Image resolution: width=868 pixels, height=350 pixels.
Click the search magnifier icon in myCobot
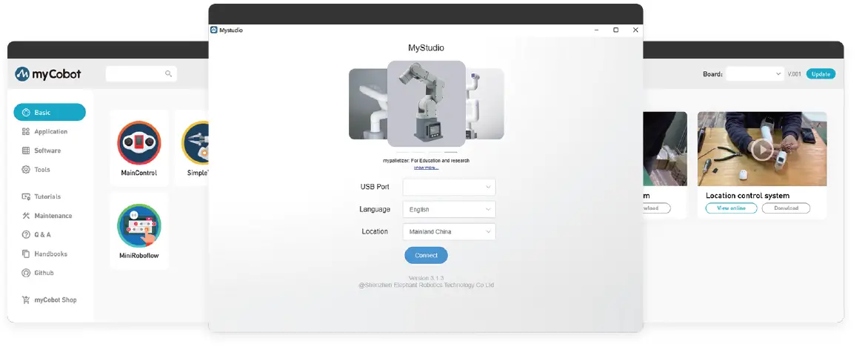coord(168,73)
